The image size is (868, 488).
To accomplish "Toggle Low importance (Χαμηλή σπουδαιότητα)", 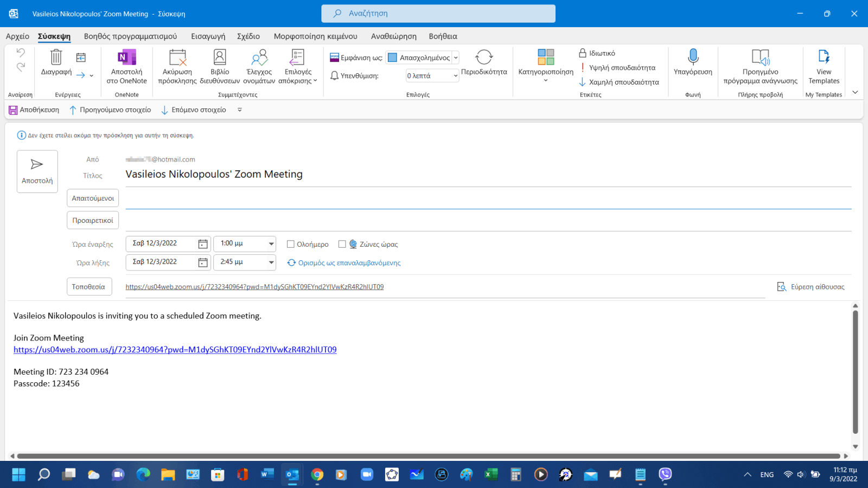I will click(x=619, y=82).
